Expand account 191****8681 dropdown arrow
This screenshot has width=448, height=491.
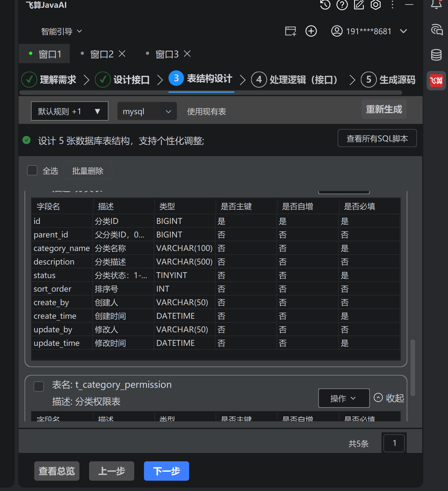click(403, 31)
